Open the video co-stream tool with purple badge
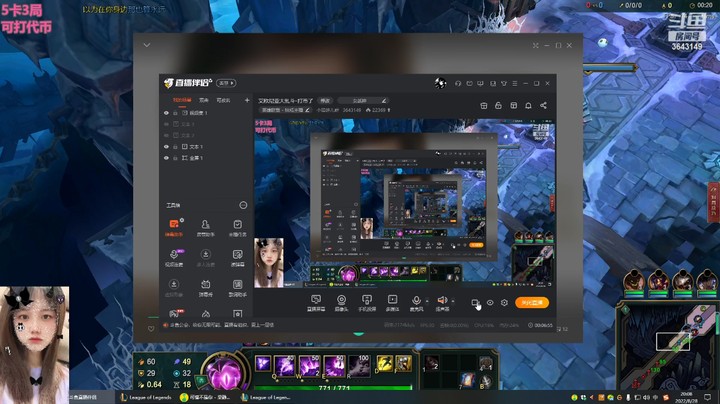 pos(174,258)
